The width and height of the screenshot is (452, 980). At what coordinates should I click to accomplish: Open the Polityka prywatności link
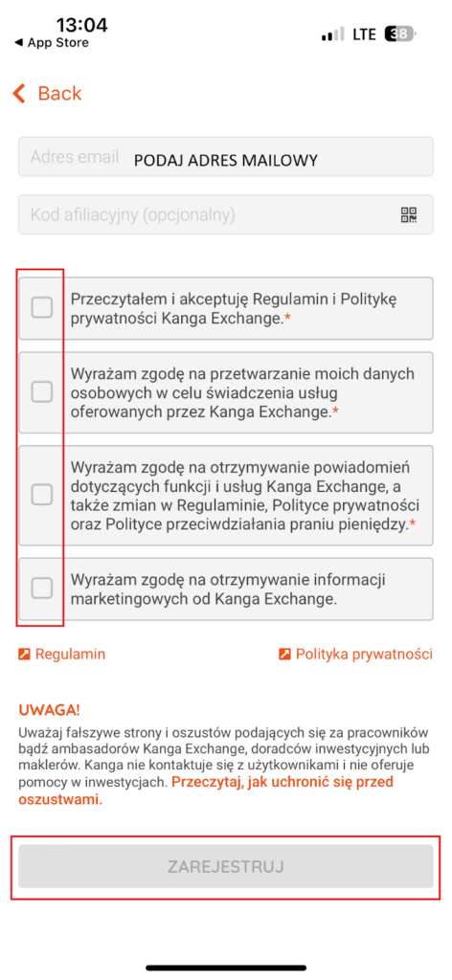pos(364,655)
